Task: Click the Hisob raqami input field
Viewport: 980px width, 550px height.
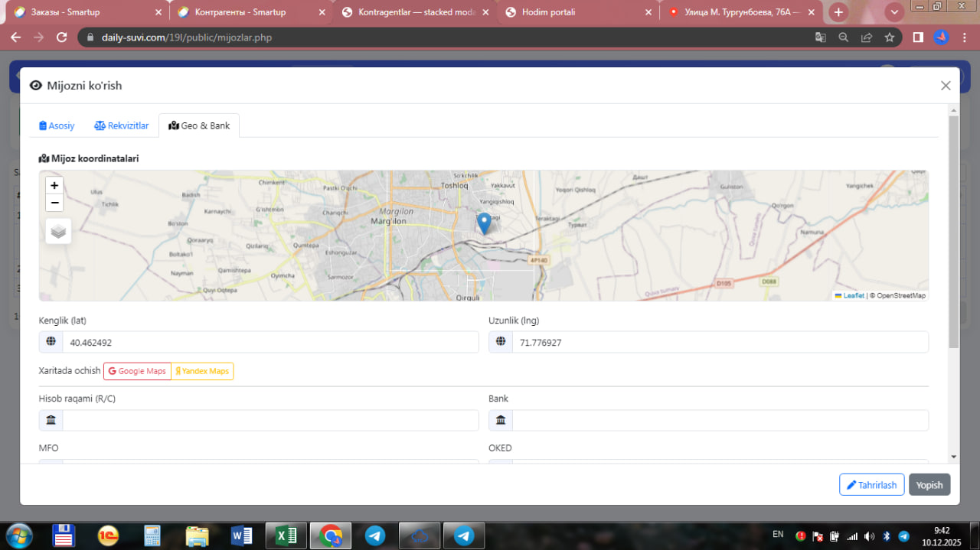Action: point(269,420)
